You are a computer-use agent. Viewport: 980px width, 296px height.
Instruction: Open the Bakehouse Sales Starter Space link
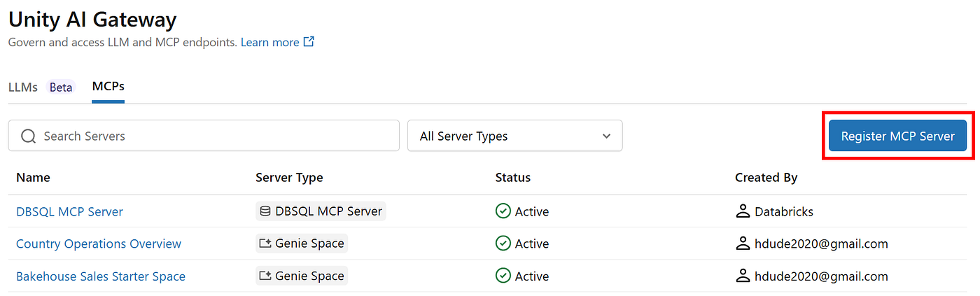101,276
